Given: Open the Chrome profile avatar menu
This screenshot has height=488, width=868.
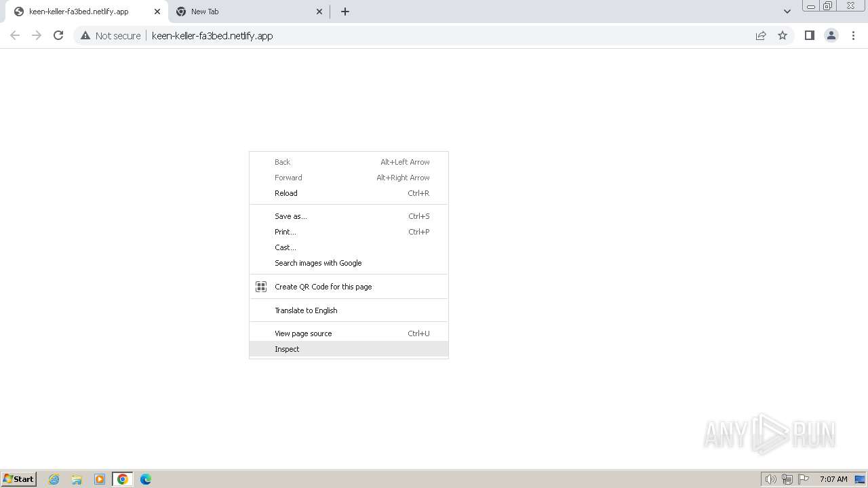Looking at the screenshot, I should click(831, 35).
